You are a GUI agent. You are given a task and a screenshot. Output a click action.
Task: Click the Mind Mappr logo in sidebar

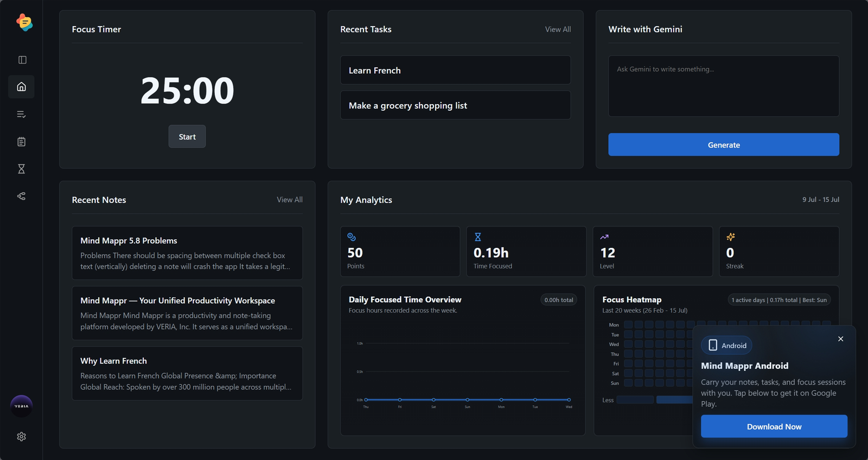pos(24,22)
